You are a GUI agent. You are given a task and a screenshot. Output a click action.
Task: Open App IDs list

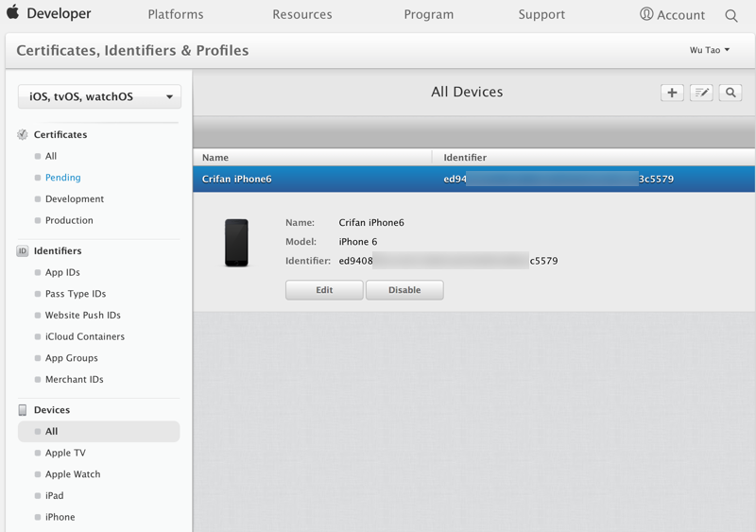pos(62,272)
